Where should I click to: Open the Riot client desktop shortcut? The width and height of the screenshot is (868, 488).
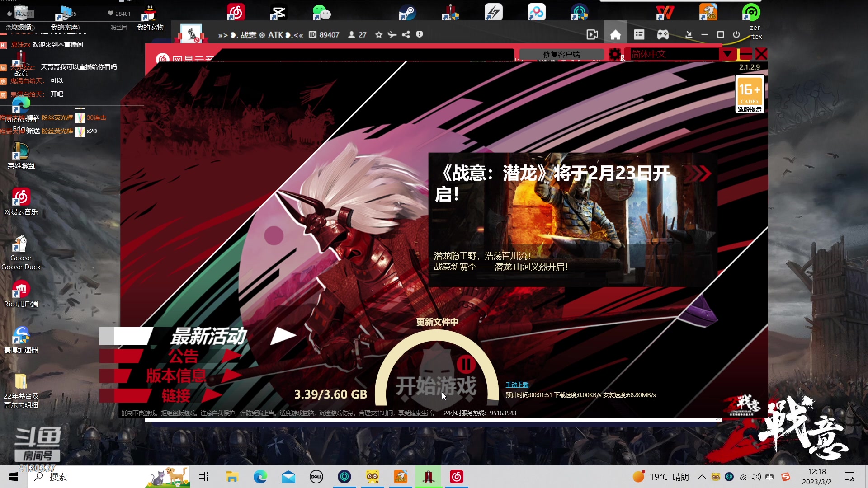click(21, 294)
